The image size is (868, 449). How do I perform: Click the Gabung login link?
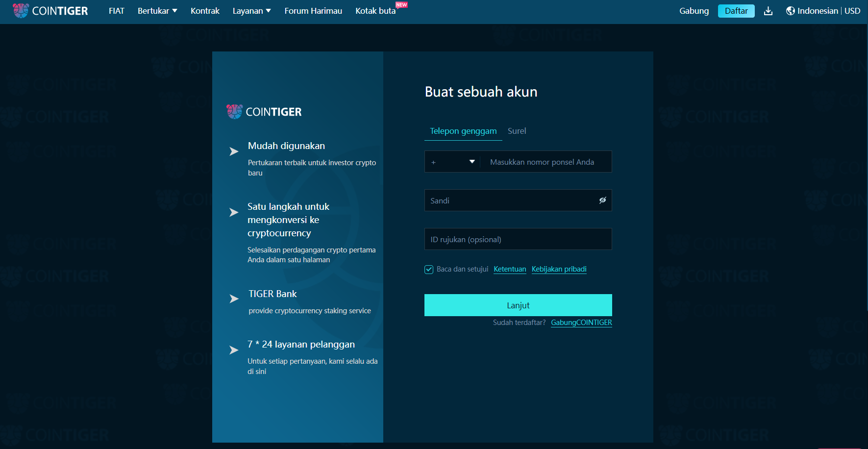(x=694, y=11)
